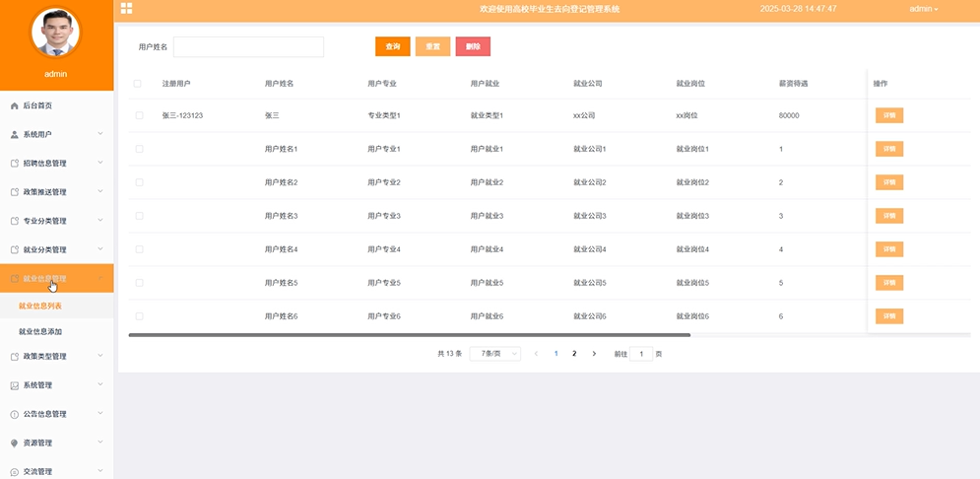980x479 pixels.
Task: Open 就业信息添加 submenu item
Action: [40, 332]
